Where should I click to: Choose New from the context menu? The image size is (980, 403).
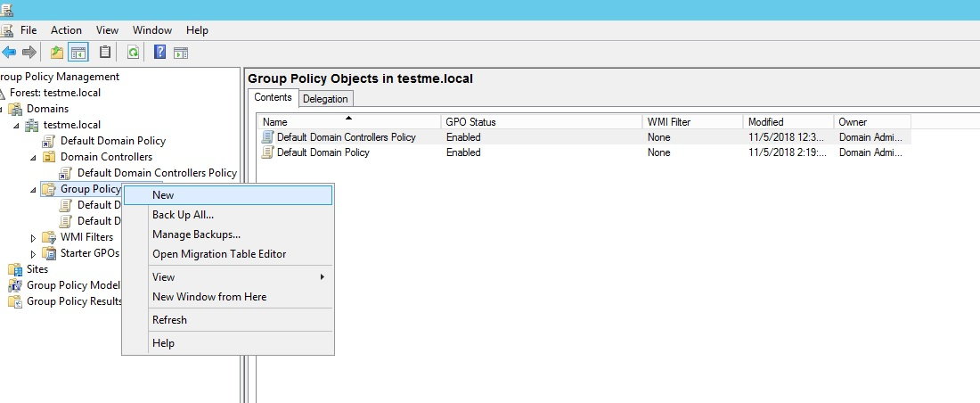pyautogui.click(x=163, y=195)
